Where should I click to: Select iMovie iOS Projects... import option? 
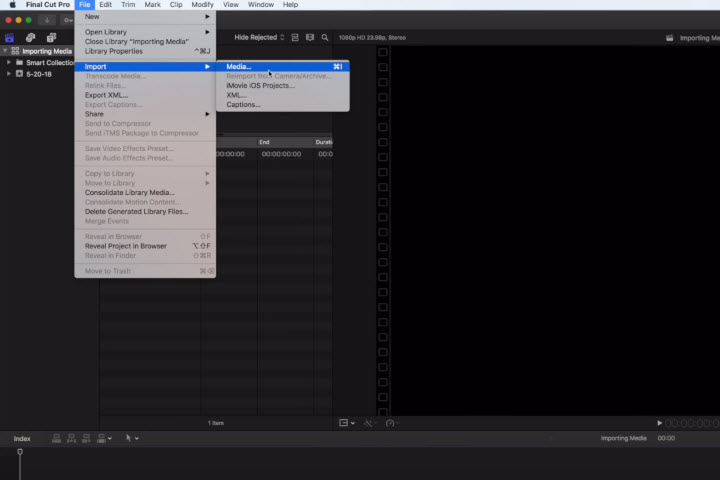260,86
